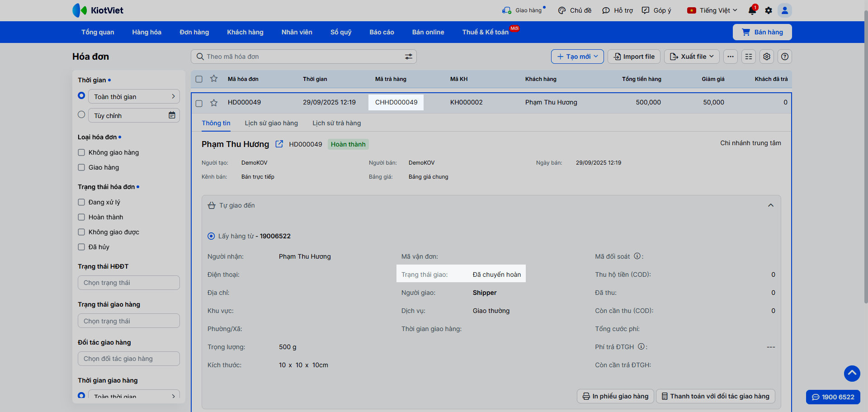
Task: Open the Tùy chỉnh calendar icon
Action: tap(172, 115)
